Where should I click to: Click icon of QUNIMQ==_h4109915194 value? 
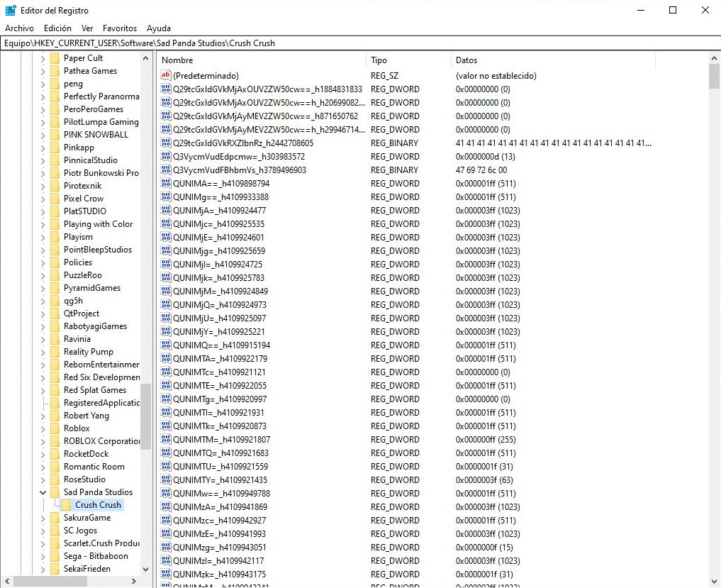pos(165,345)
